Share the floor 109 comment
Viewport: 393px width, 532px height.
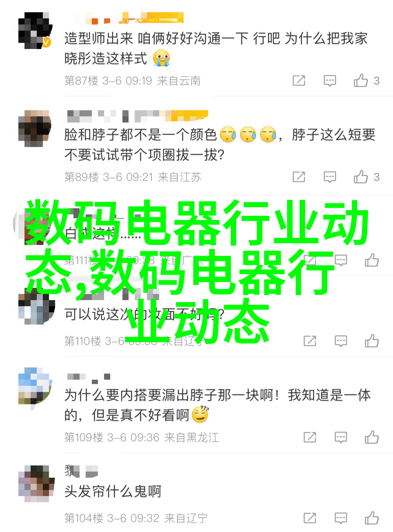coord(310,437)
